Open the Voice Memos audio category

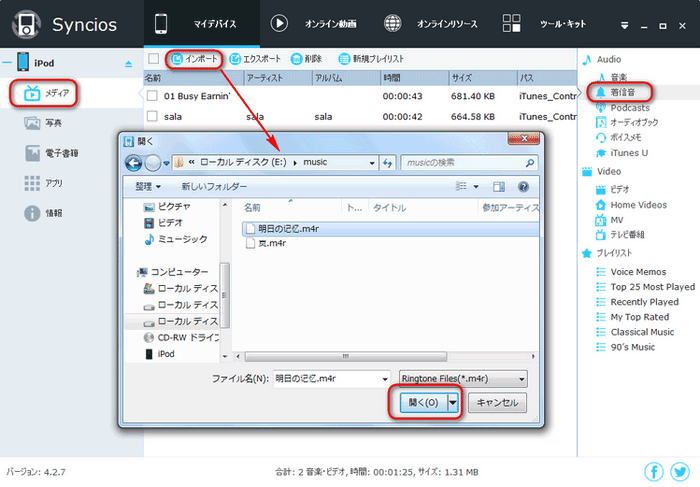coord(619,137)
